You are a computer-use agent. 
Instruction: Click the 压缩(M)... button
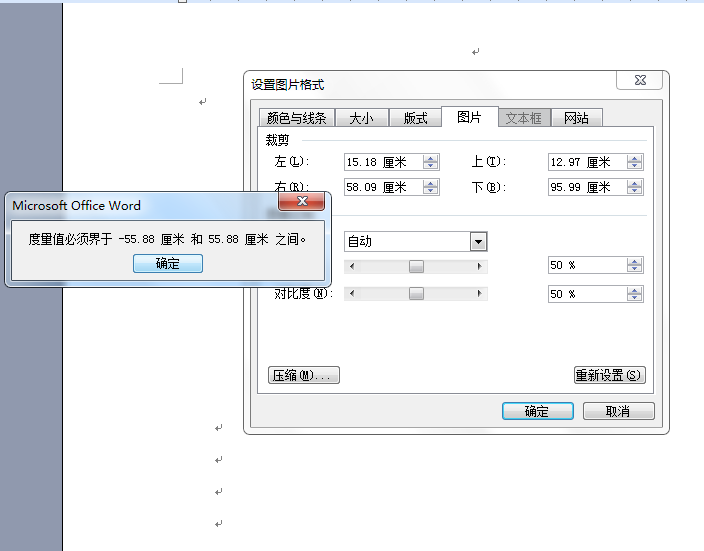tap(304, 375)
